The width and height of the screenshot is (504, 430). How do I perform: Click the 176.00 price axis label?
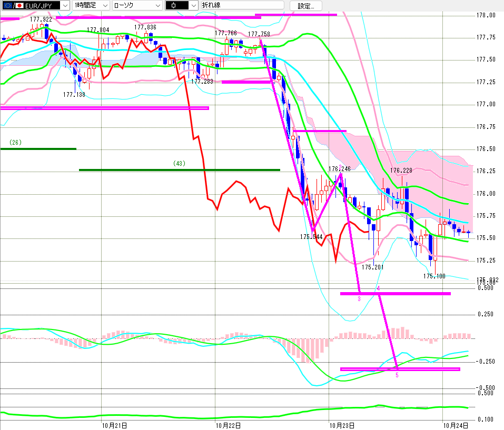[x=486, y=193]
